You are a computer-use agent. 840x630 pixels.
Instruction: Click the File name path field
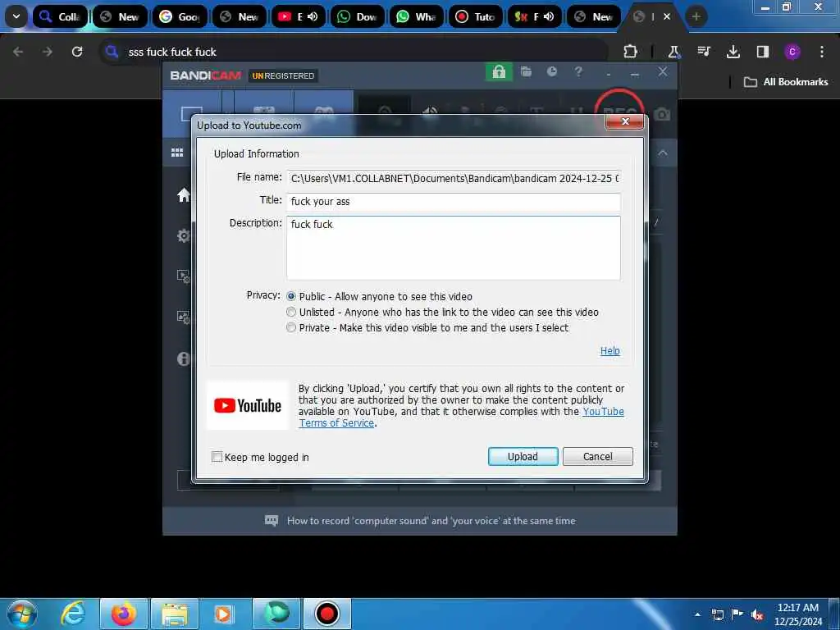[x=454, y=178]
